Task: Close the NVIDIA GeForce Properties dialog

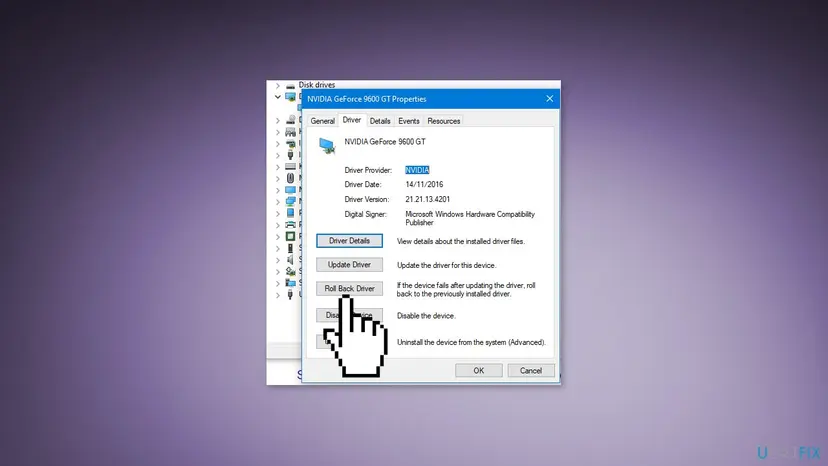Action: tap(550, 99)
